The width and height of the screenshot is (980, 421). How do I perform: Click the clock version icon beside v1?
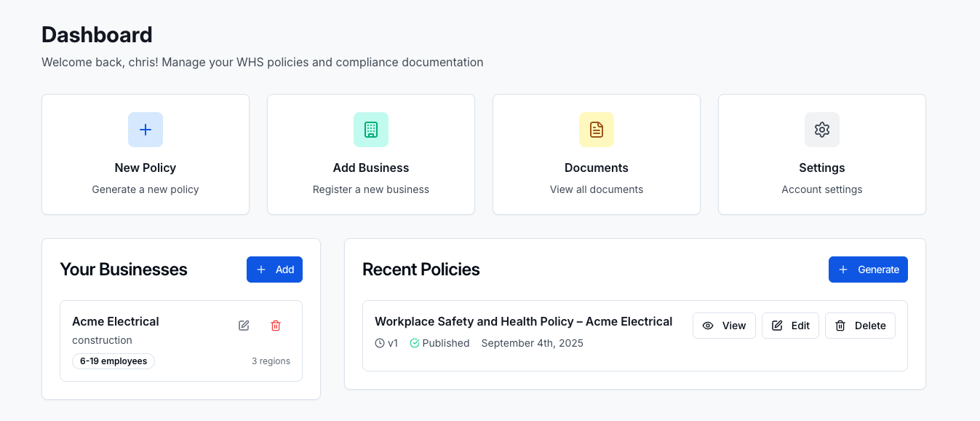click(x=380, y=343)
